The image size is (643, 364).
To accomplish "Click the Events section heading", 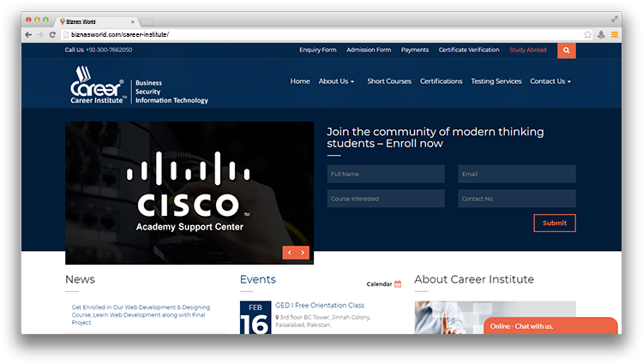I will tap(258, 279).
